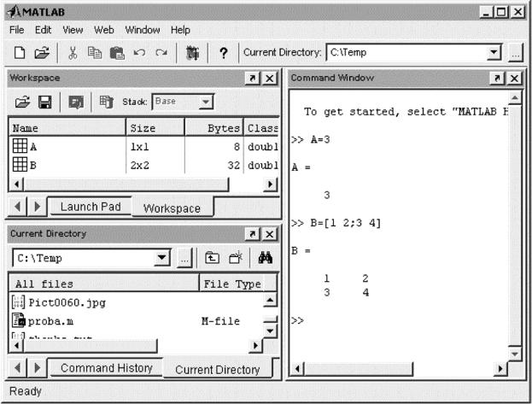532x404 pixels.
Task: Open Simulink library icon in toolbar
Action: click(192, 53)
